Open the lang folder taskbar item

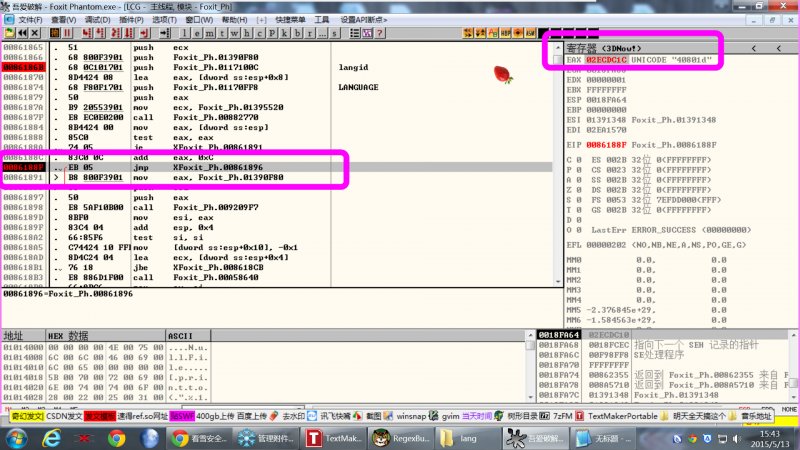tap(467, 438)
